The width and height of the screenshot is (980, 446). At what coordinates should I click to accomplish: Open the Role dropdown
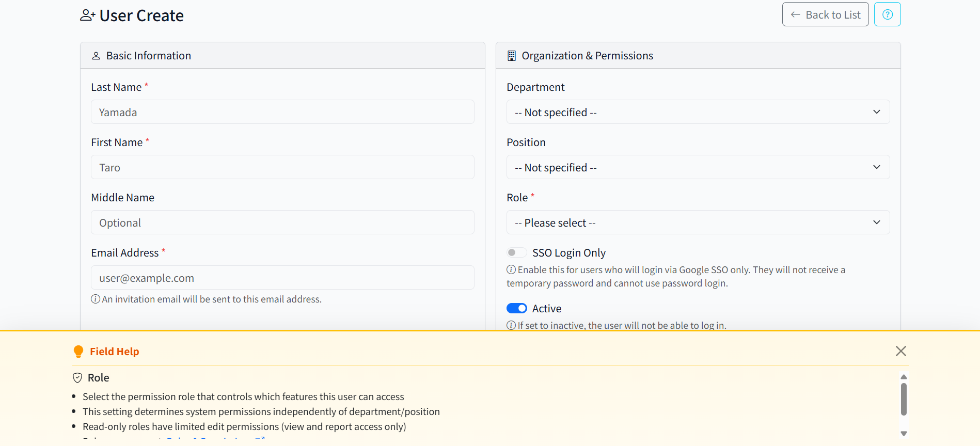[698, 222]
